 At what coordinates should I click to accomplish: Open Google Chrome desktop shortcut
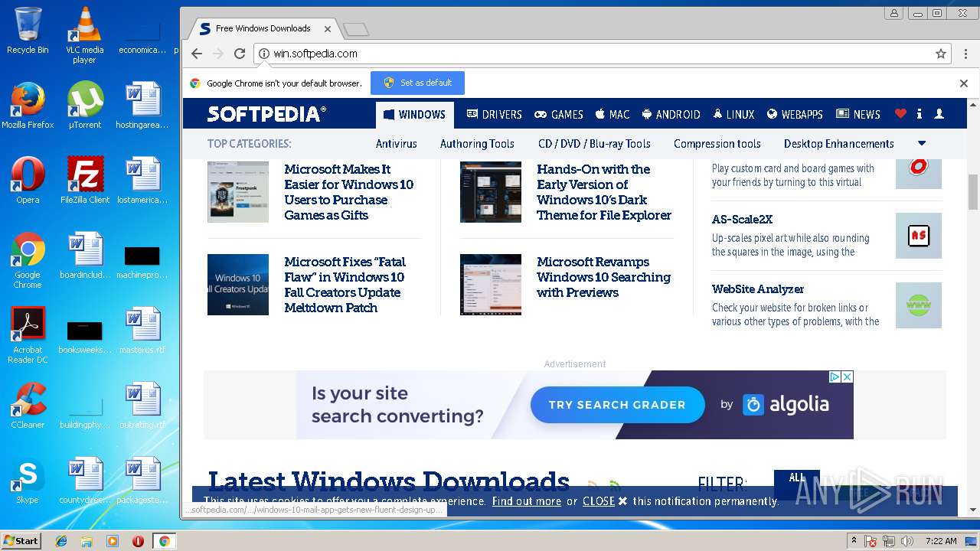click(28, 260)
